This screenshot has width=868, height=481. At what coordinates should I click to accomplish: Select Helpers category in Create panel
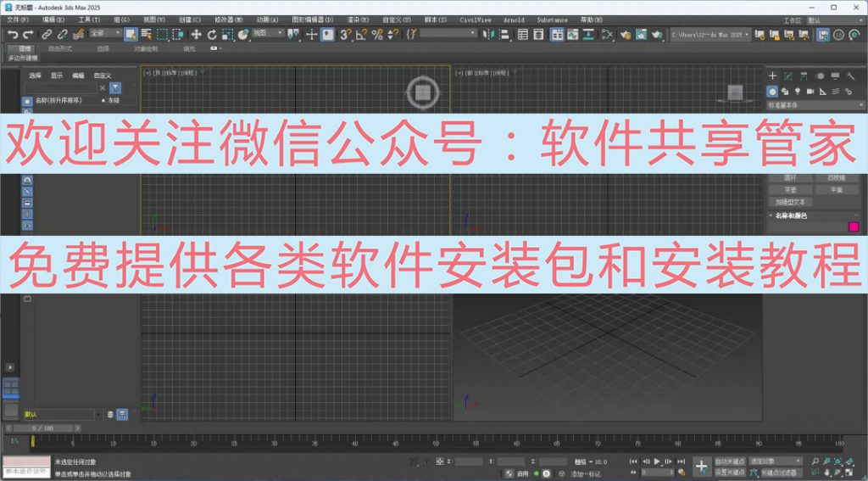pos(823,92)
